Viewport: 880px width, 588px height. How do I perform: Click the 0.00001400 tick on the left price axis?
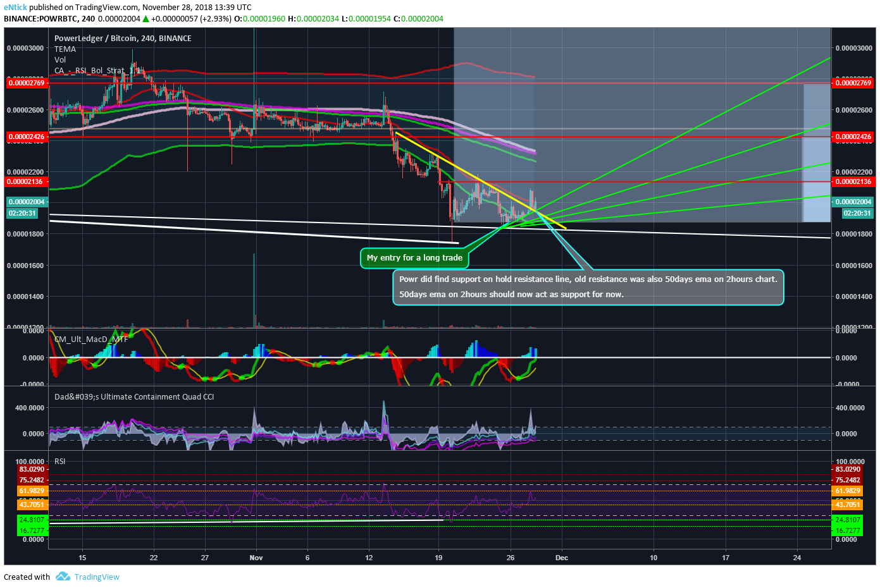click(x=25, y=297)
